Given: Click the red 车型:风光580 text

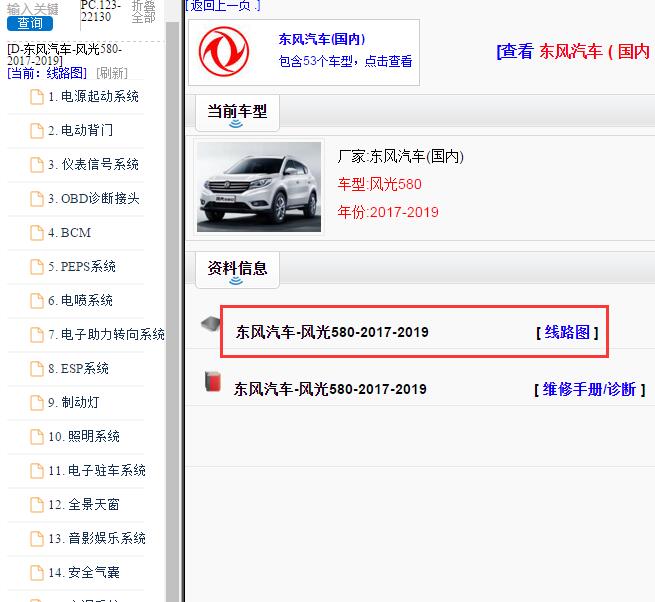Looking at the screenshot, I should (x=379, y=184).
